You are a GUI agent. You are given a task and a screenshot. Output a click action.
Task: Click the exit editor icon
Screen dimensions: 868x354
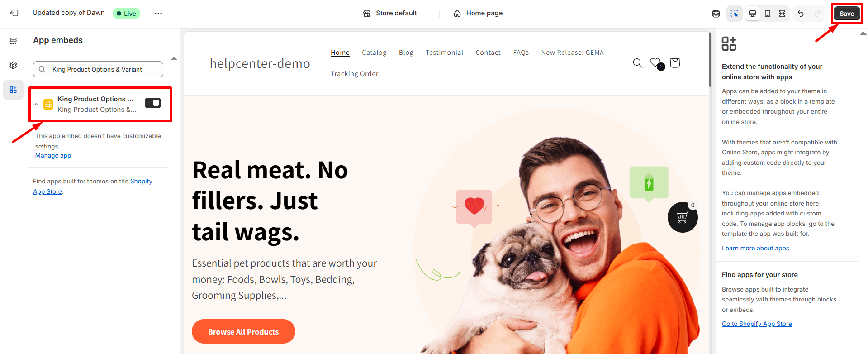[x=14, y=13]
